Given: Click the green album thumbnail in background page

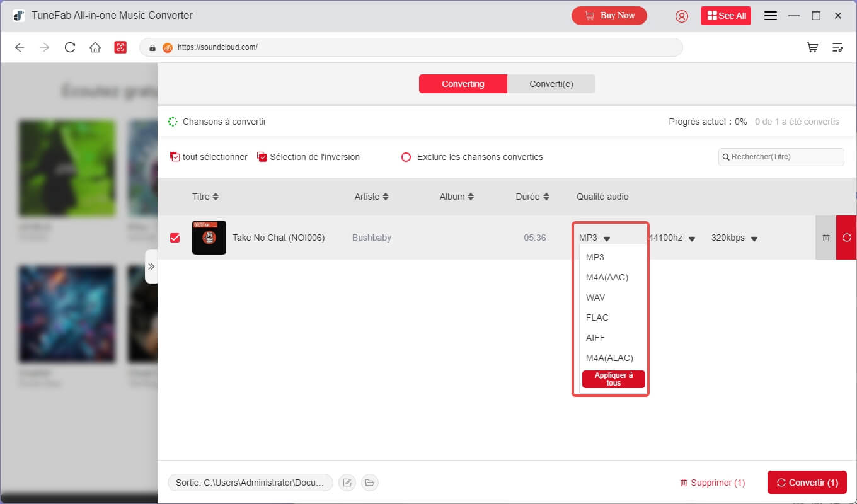Looking at the screenshot, I should point(67,168).
